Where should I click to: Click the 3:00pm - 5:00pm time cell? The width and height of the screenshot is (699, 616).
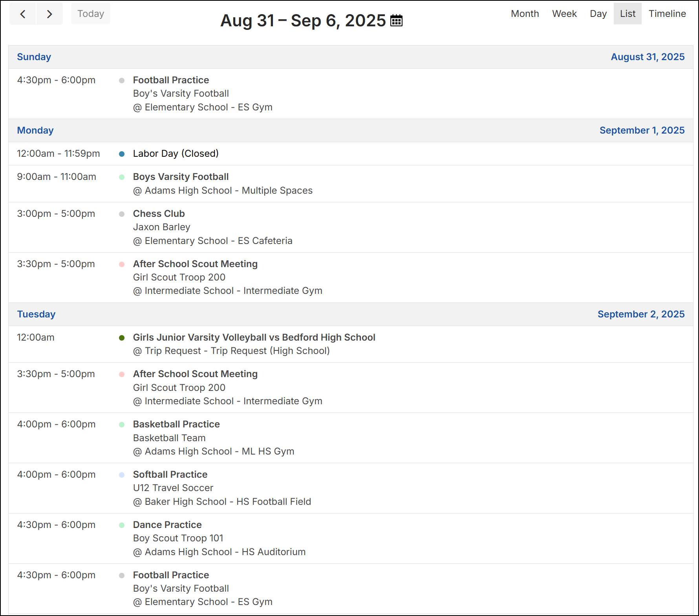tap(56, 214)
